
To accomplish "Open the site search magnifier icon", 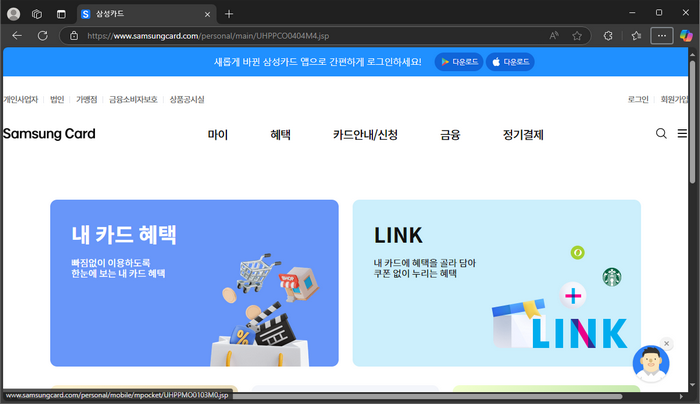I will click(661, 133).
